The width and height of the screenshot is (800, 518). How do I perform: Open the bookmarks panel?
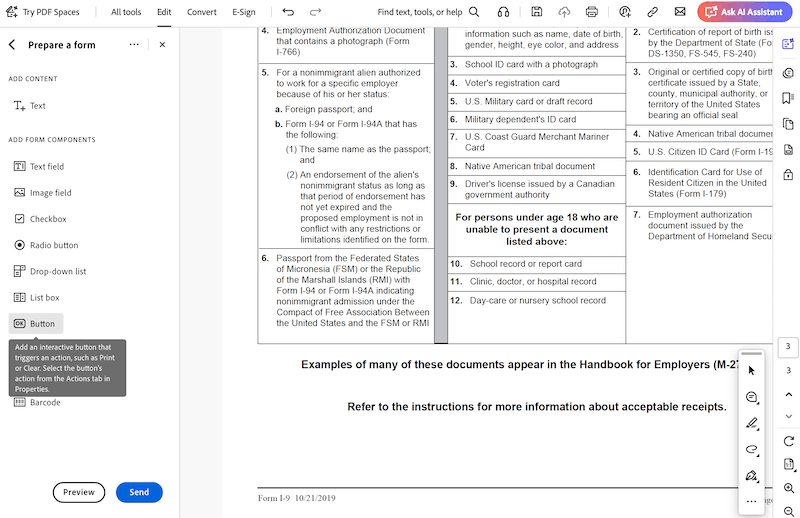point(788,98)
